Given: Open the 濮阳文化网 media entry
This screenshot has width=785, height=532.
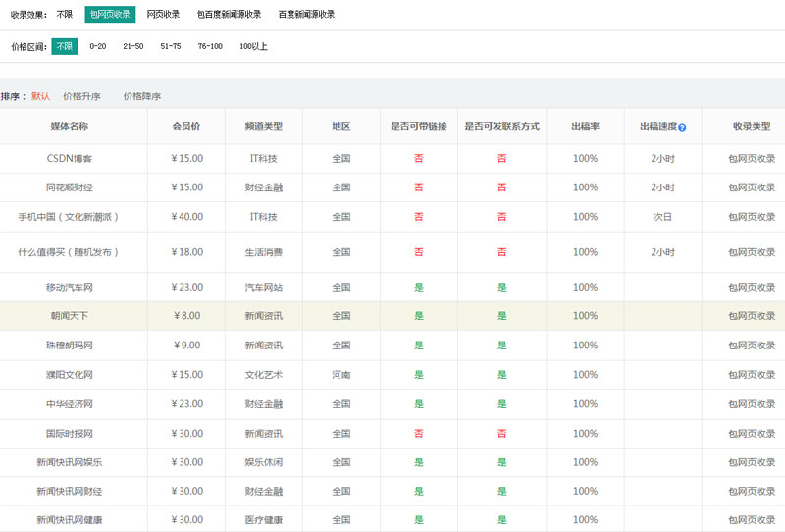Looking at the screenshot, I should (x=70, y=375).
